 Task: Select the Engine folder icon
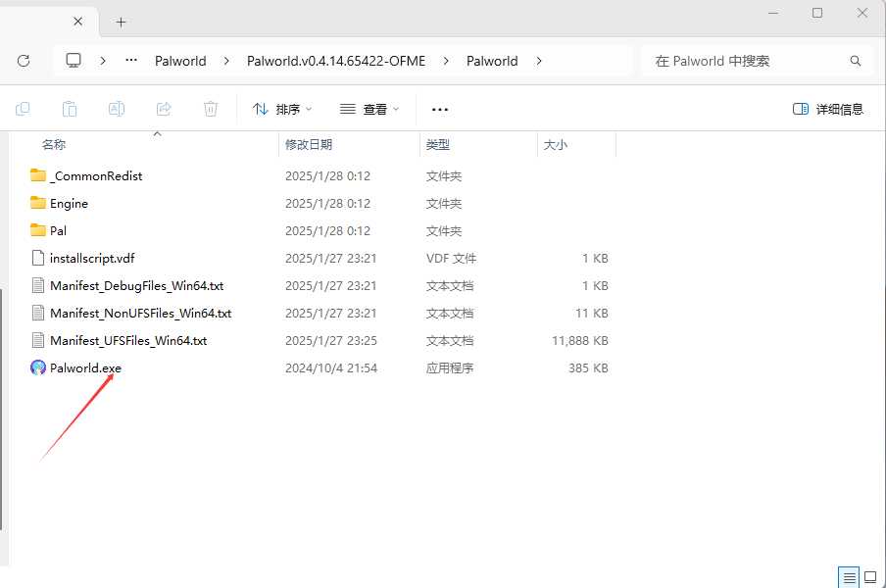pos(38,202)
